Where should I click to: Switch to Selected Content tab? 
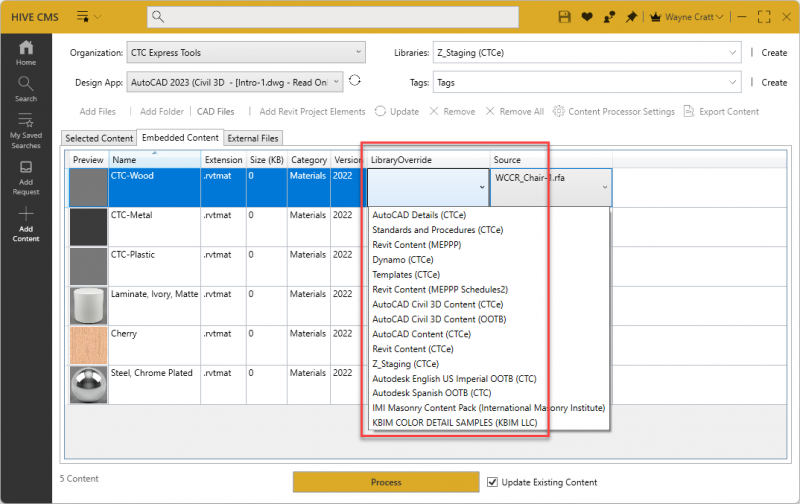pyautogui.click(x=99, y=138)
